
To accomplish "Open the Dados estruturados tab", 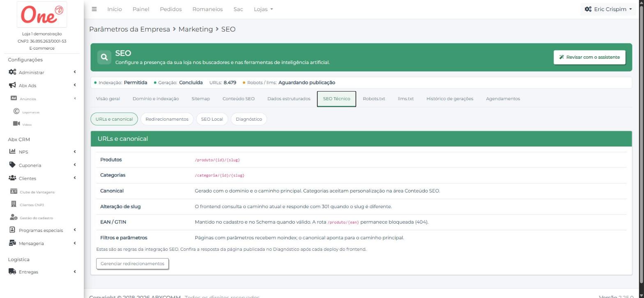I will tap(289, 99).
